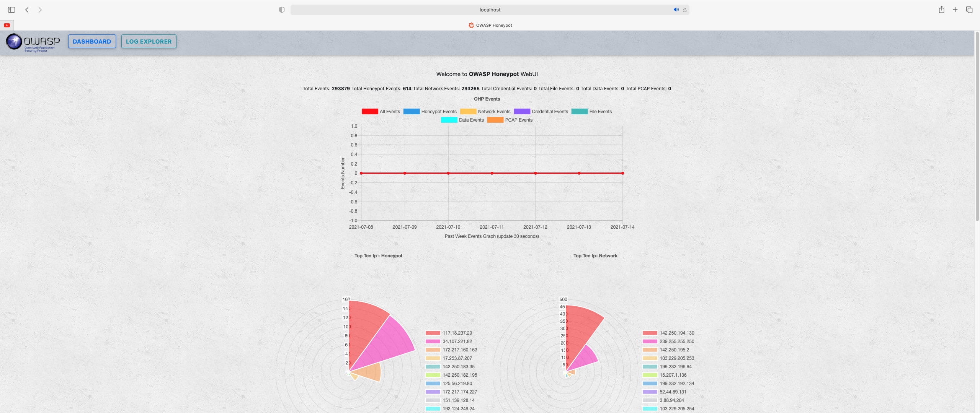Toggle 172.217.174.227 in honeypot legend
980x413 pixels.
tap(433, 392)
